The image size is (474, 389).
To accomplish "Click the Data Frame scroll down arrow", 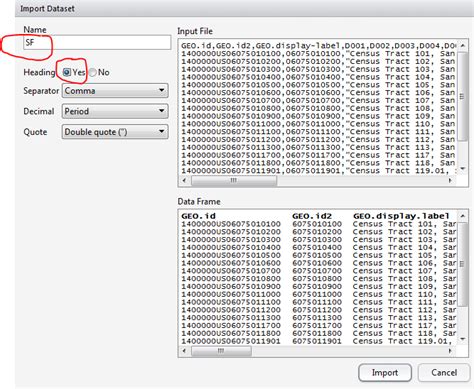I will tap(463, 339).
